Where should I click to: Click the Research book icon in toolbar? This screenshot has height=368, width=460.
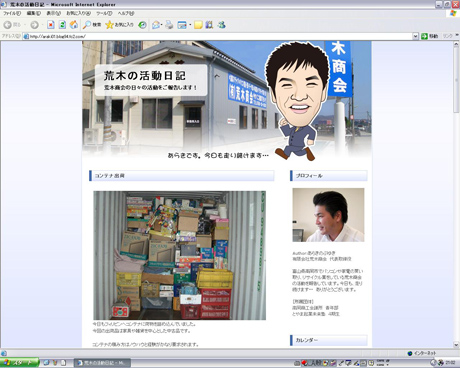click(x=209, y=25)
